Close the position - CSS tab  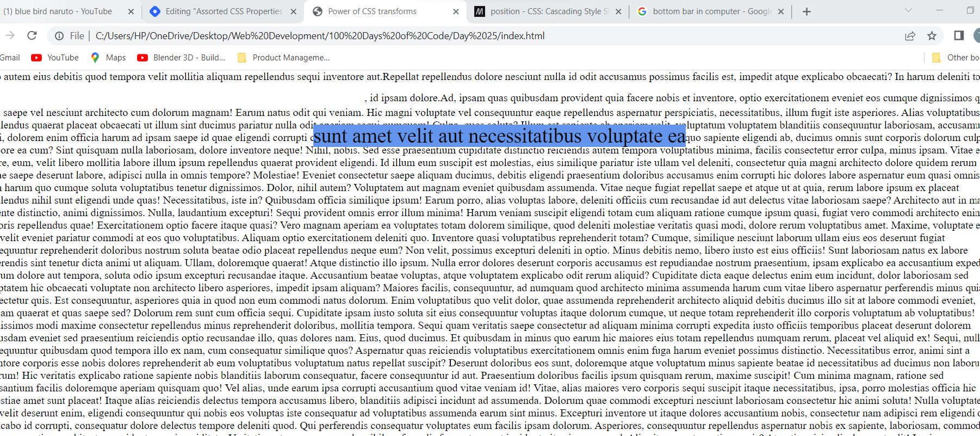pyautogui.click(x=618, y=11)
